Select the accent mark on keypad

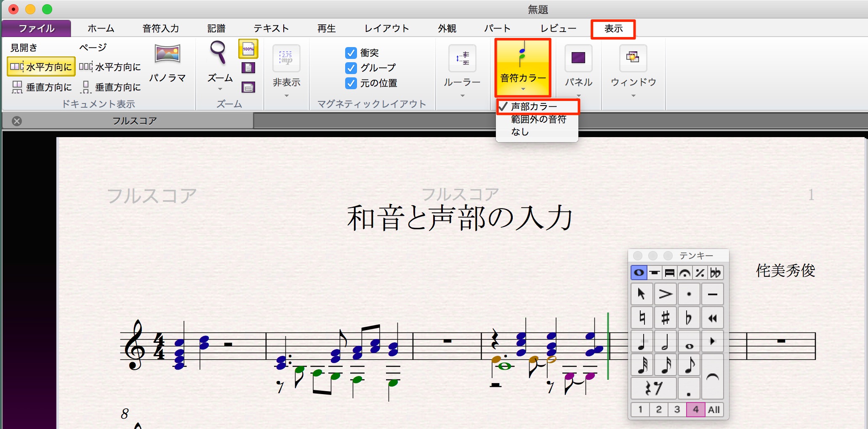(x=665, y=294)
